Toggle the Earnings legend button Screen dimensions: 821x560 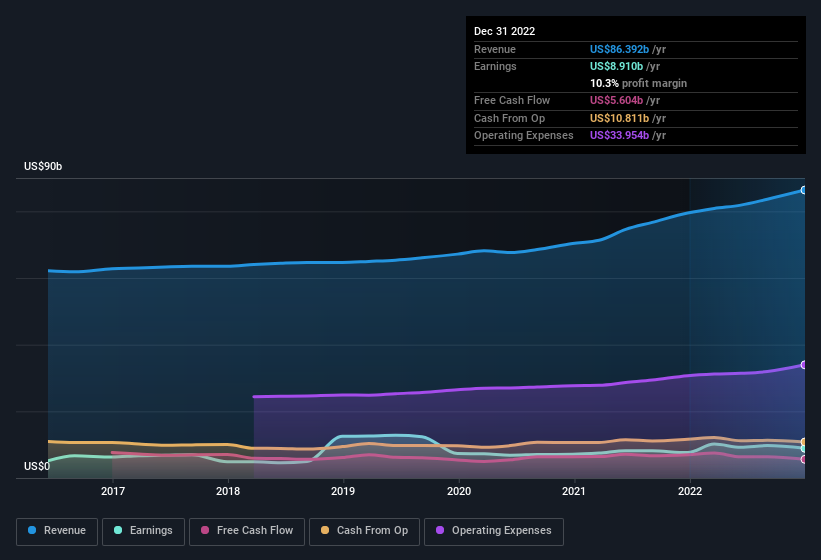point(143,531)
